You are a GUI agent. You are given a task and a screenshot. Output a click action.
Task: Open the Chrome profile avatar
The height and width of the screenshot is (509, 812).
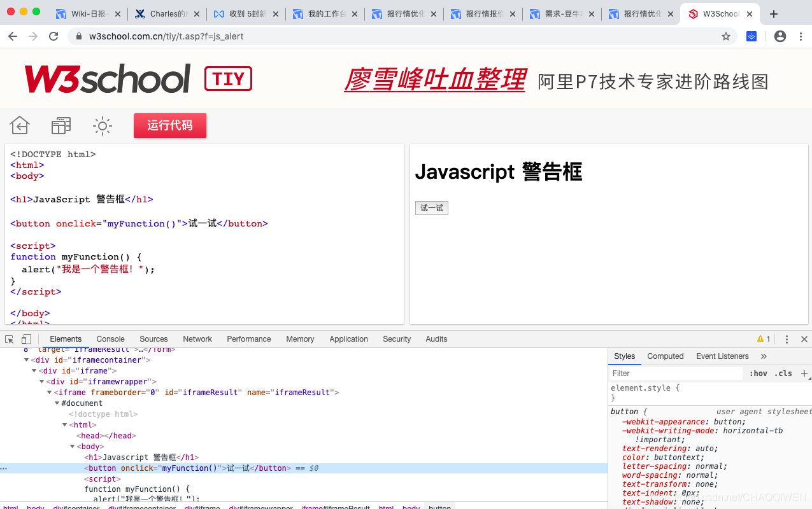pyautogui.click(x=780, y=36)
